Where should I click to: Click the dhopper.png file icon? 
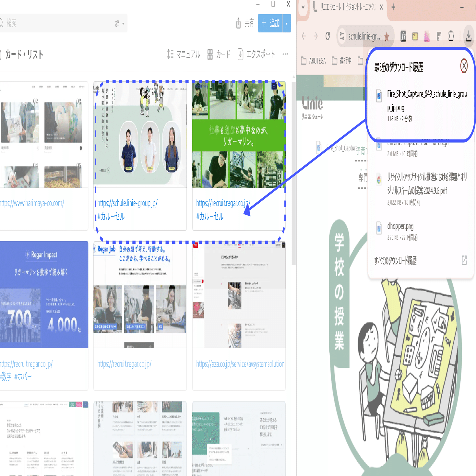point(379,228)
